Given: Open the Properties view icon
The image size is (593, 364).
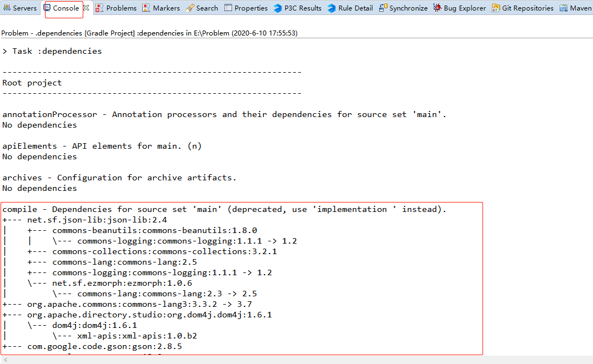Looking at the screenshot, I should pyautogui.click(x=227, y=8).
